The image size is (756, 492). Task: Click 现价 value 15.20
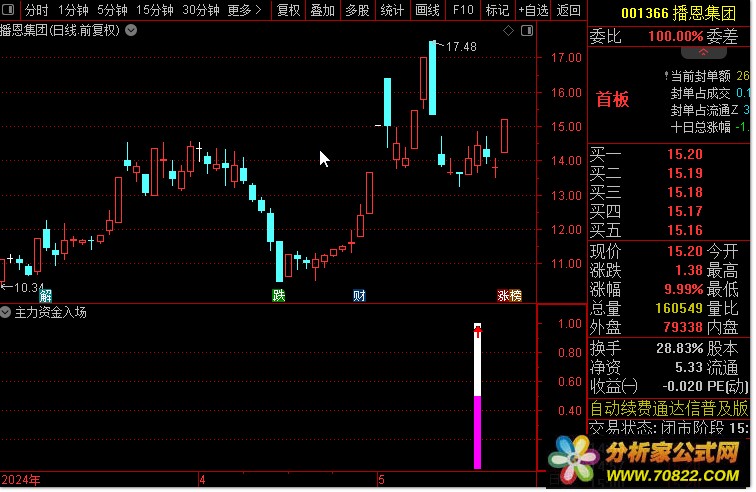685,251
